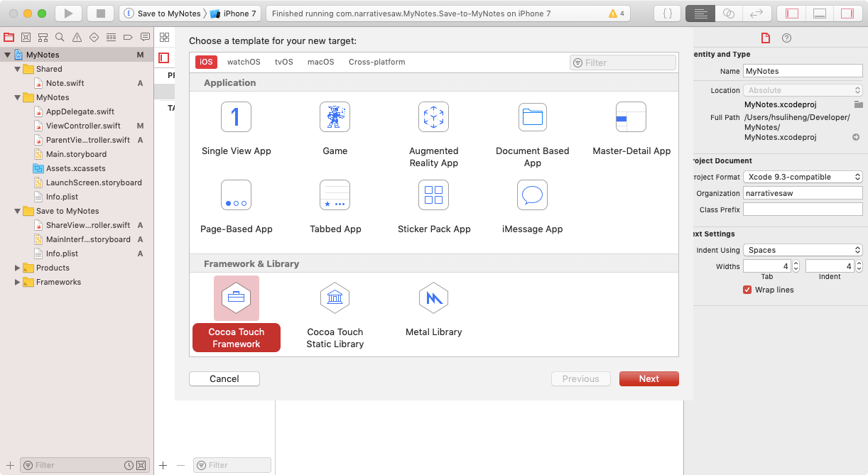Collapse the MyNotes project root

click(7, 55)
